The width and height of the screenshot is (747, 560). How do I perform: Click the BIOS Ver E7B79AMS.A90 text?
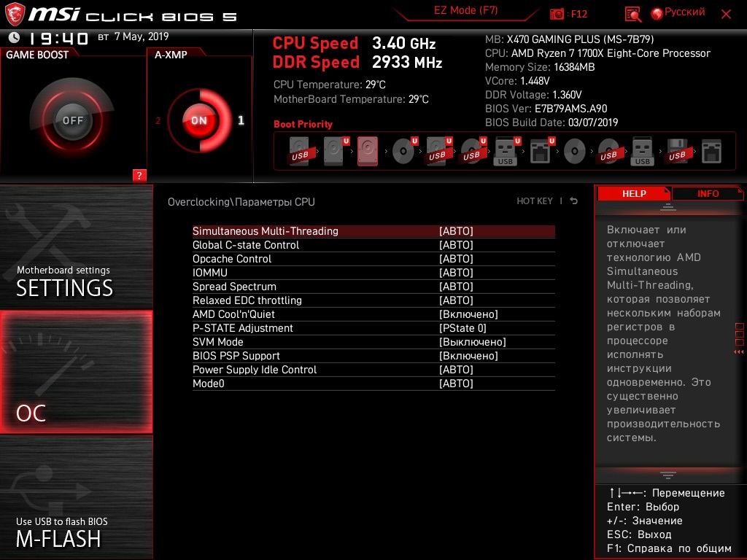546,109
